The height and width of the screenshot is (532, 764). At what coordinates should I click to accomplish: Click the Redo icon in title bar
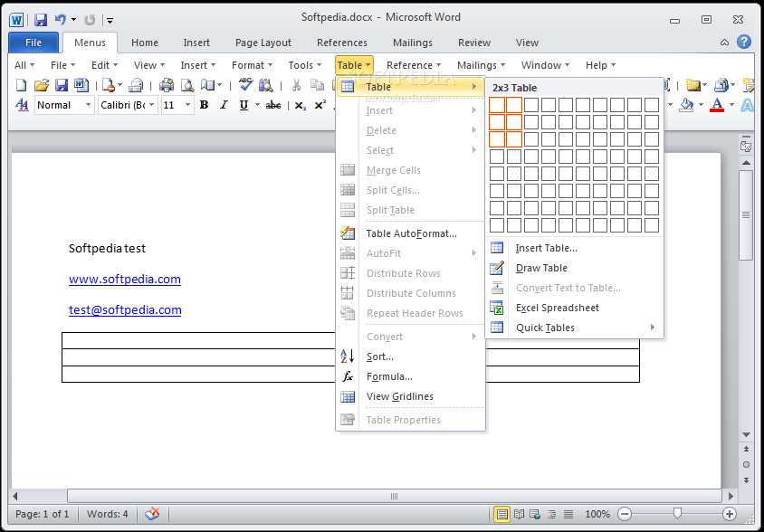tap(90, 20)
